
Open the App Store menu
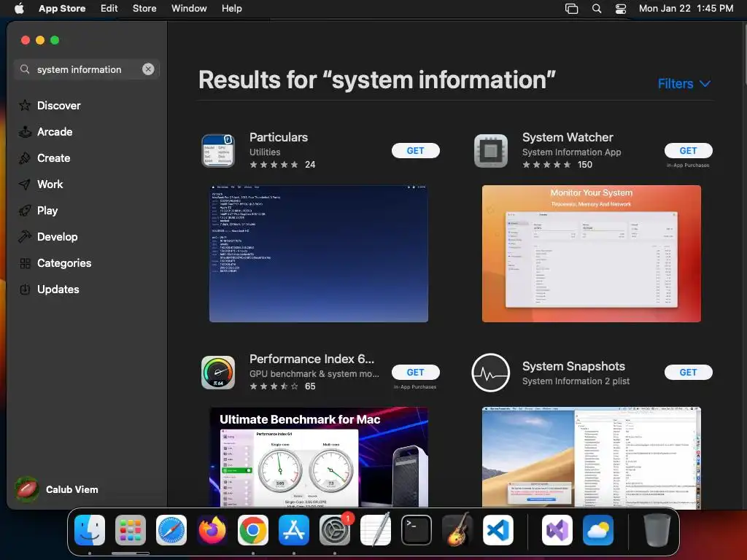click(62, 8)
